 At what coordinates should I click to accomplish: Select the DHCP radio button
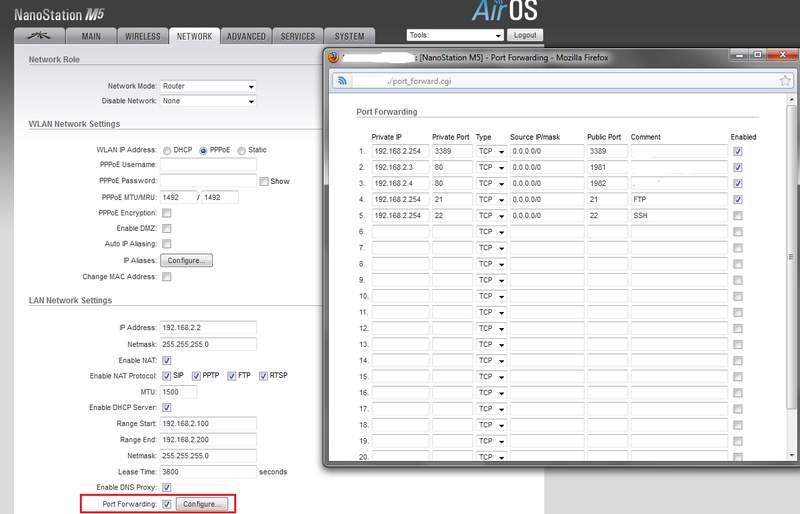(x=167, y=151)
